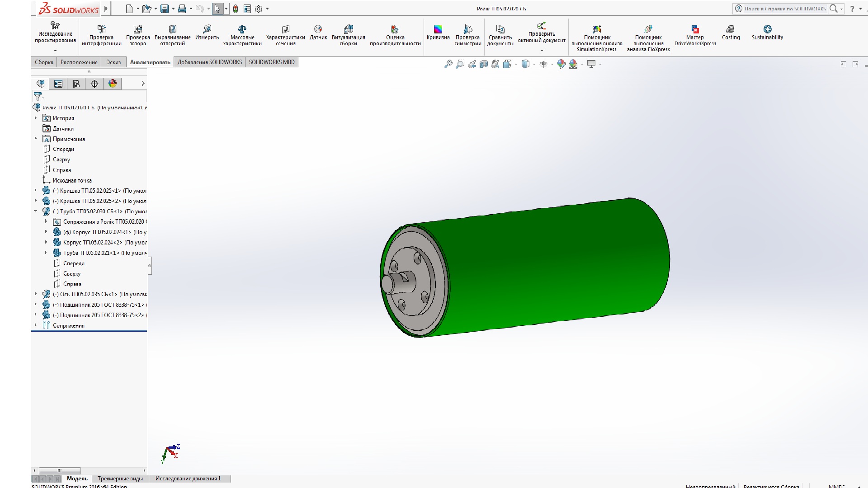Open the Costing tool
This screenshot has height=488, width=868.
[731, 33]
